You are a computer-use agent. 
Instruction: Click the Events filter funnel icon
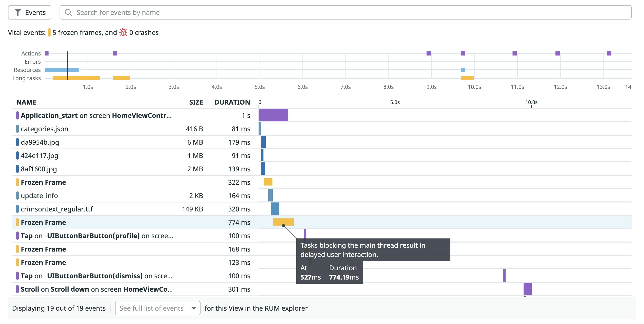pos(17,12)
